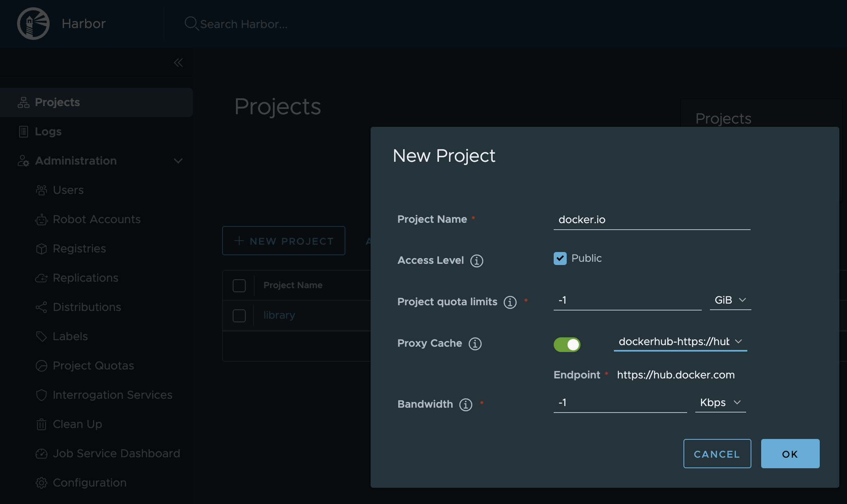Click the OK button
The width and height of the screenshot is (847, 504).
tap(790, 454)
